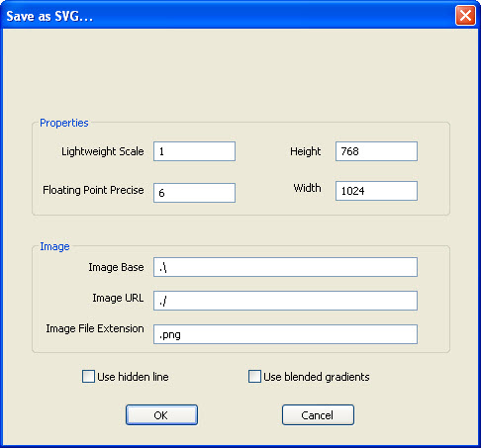Click the Image Base text field
The height and width of the screenshot is (448, 481).
285,267
